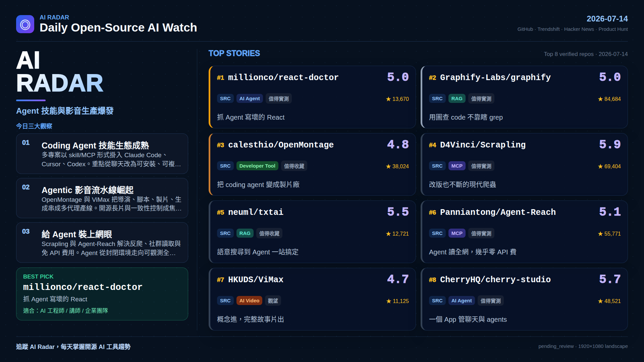Image resolution: width=644 pixels, height=362 pixels.
Task: Click the SRC badge on graphify card
Action: pos(437,99)
